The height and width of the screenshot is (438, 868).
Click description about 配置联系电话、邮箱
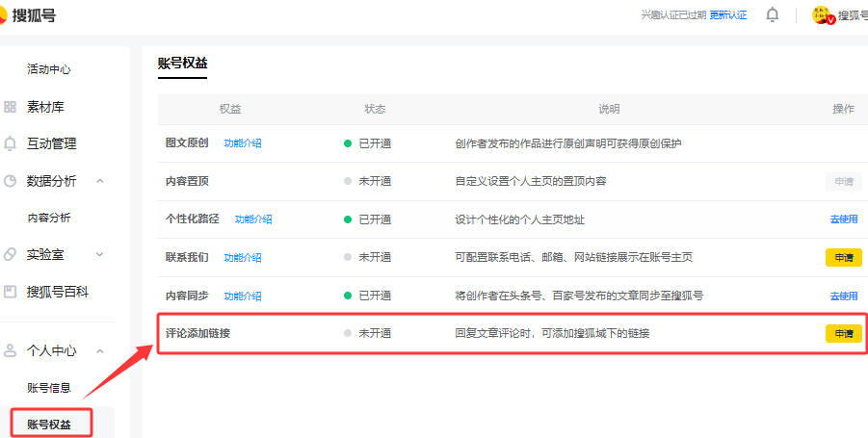click(x=573, y=257)
